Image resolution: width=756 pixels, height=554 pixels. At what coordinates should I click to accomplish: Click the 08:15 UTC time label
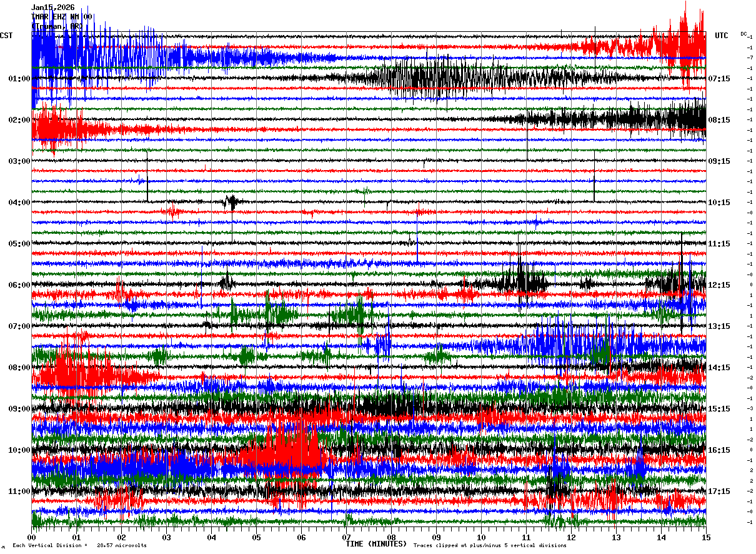click(719, 120)
